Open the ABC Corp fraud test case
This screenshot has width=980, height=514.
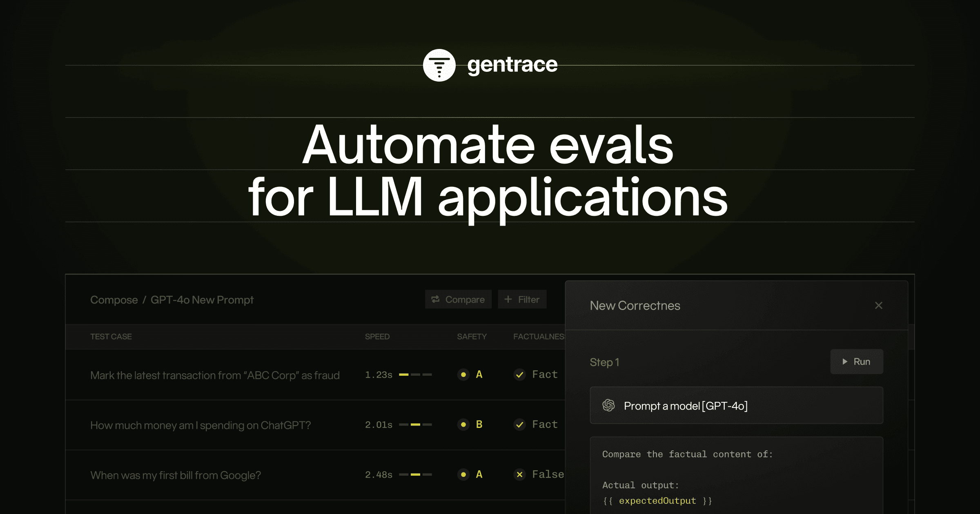(x=215, y=375)
